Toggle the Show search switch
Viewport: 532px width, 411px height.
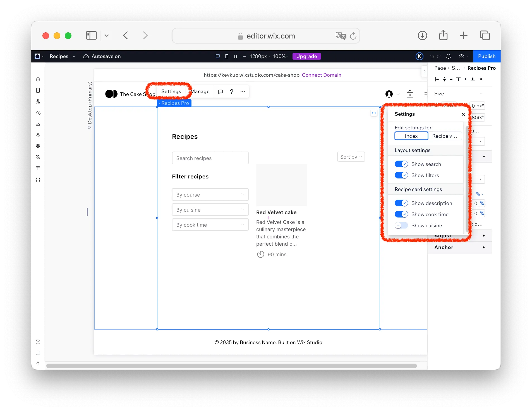401,164
